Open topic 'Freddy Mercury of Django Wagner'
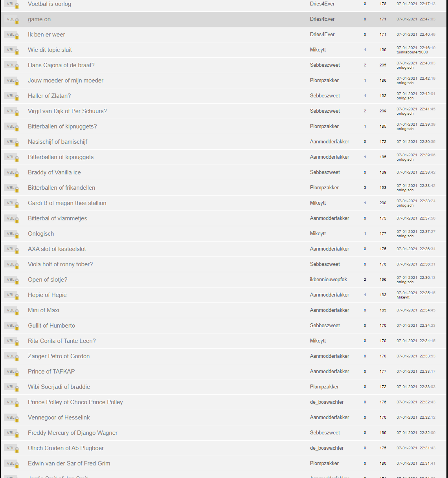The width and height of the screenshot is (448, 478). (x=73, y=433)
